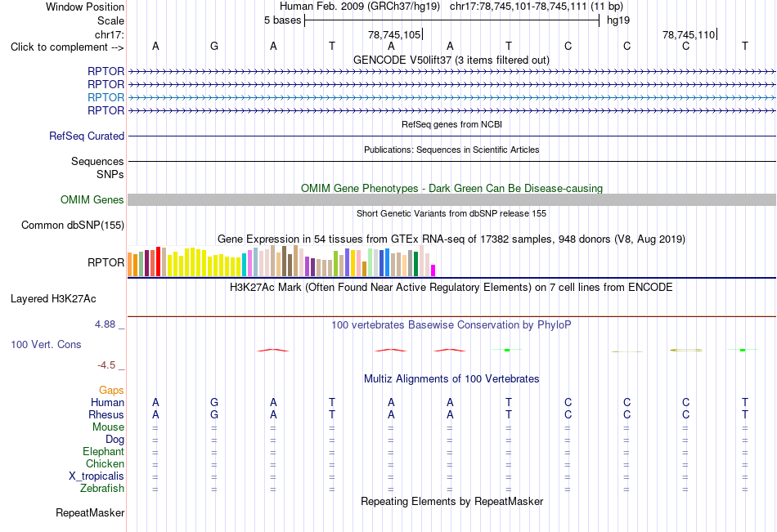Click the 'Human' species label

coord(107,402)
